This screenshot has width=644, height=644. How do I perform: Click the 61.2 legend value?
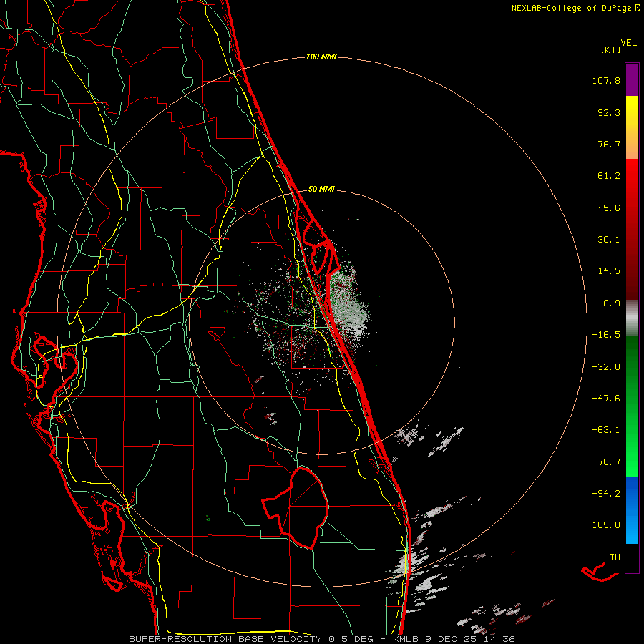point(609,176)
